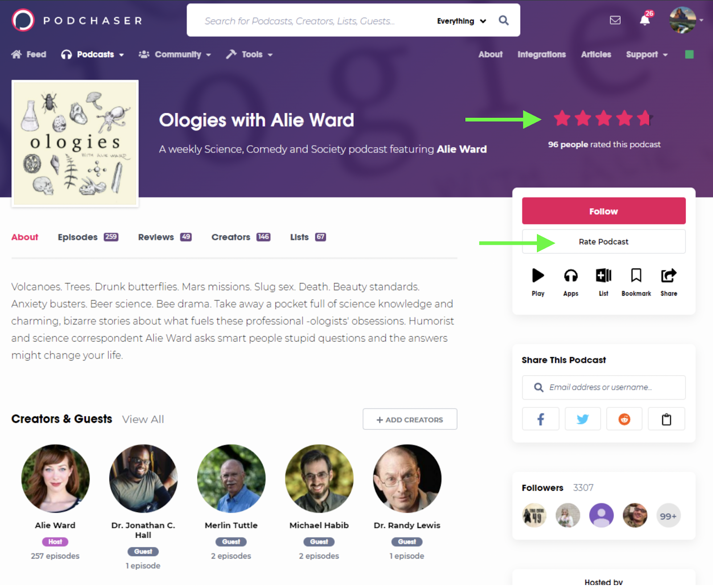The image size is (713, 588).
Task: Click the Rate Podcast button
Action: 604,242
